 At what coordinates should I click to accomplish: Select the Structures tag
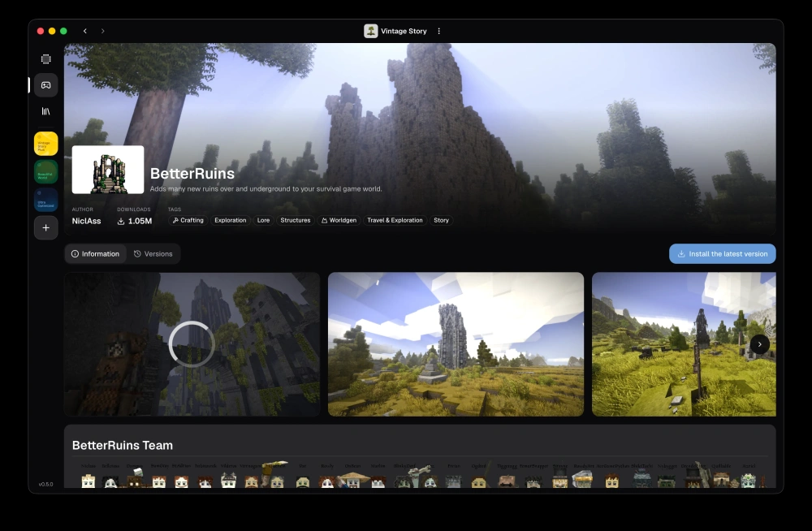(x=296, y=220)
